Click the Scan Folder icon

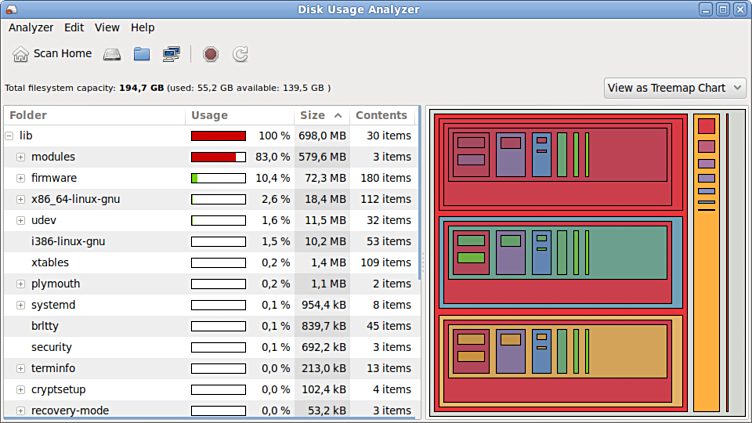pyautogui.click(x=141, y=54)
